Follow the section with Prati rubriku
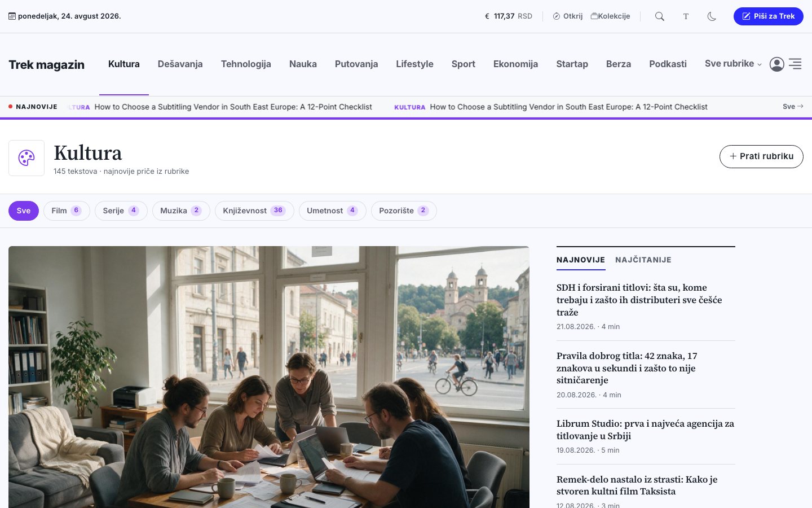 coord(761,156)
